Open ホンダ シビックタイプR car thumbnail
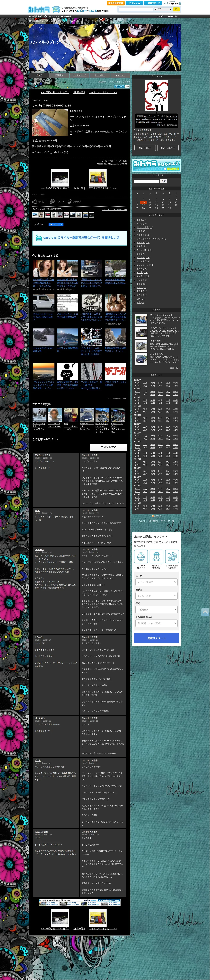 (x=141, y=320)
